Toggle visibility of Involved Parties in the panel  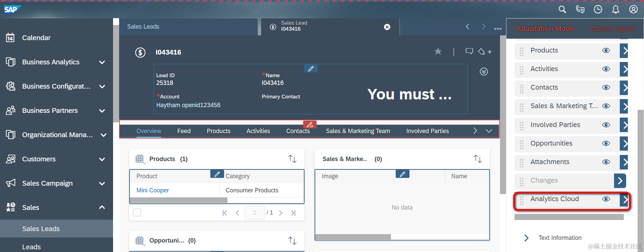(606, 125)
